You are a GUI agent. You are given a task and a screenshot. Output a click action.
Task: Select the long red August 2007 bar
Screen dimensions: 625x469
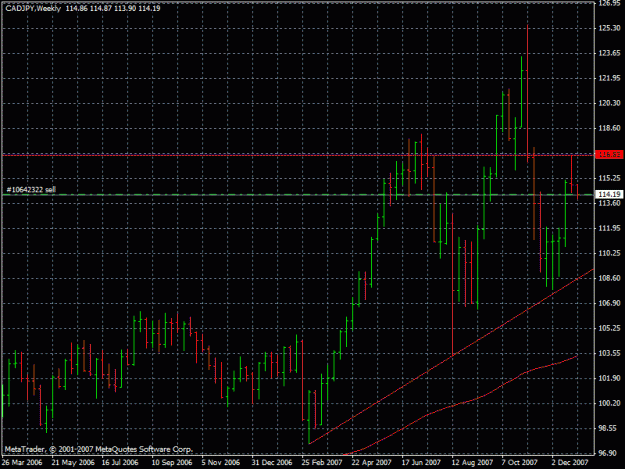point(453,284)
